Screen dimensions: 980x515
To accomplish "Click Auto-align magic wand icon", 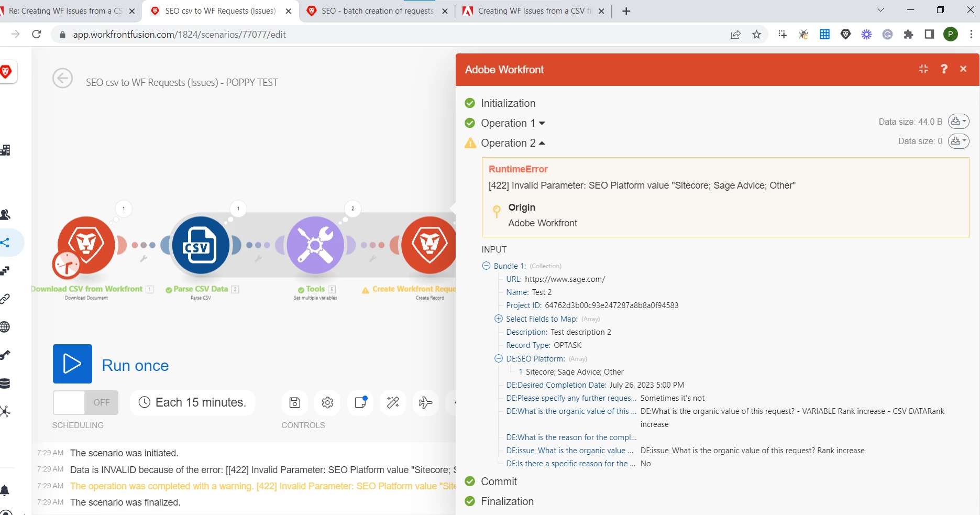I will coord(393,402).
